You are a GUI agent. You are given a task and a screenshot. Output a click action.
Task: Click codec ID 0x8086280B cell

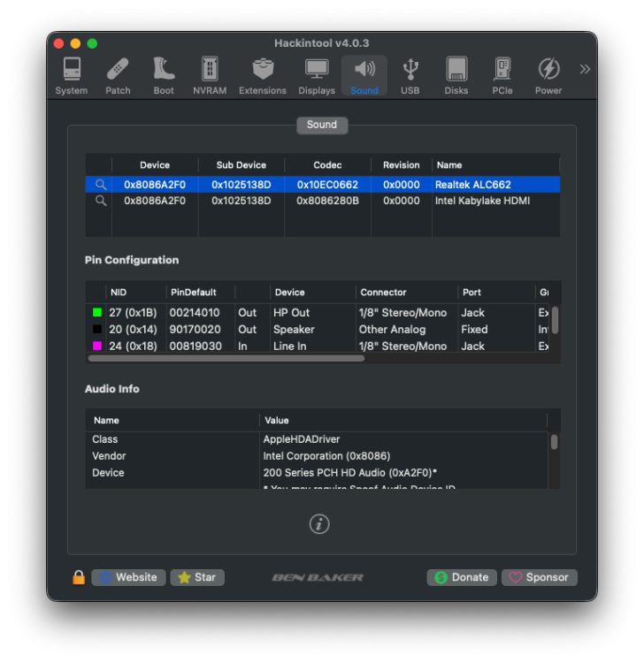(x=327, y=201)
